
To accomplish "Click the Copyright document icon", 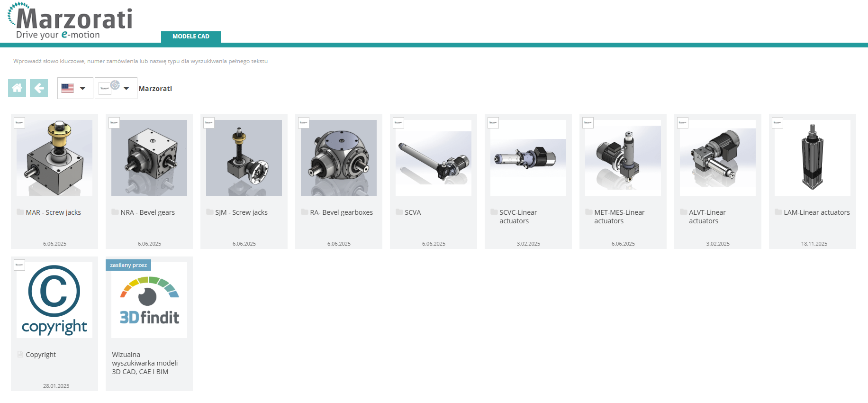I will pyautogui.click(x=20, y=354).
